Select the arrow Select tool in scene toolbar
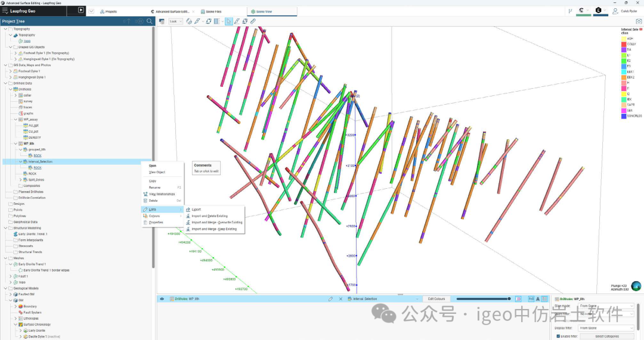Image resolution: width=644 pixels, height=340 pixels. tap(228, 21)
